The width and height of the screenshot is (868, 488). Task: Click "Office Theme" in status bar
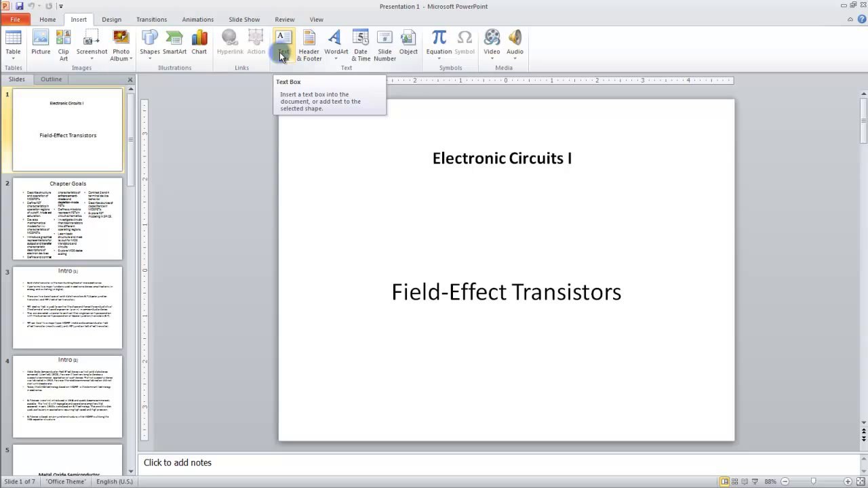[66, 481]
